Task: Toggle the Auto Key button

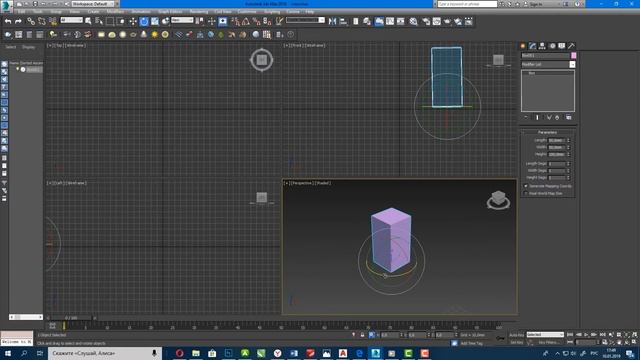Action: click(516, 335)
